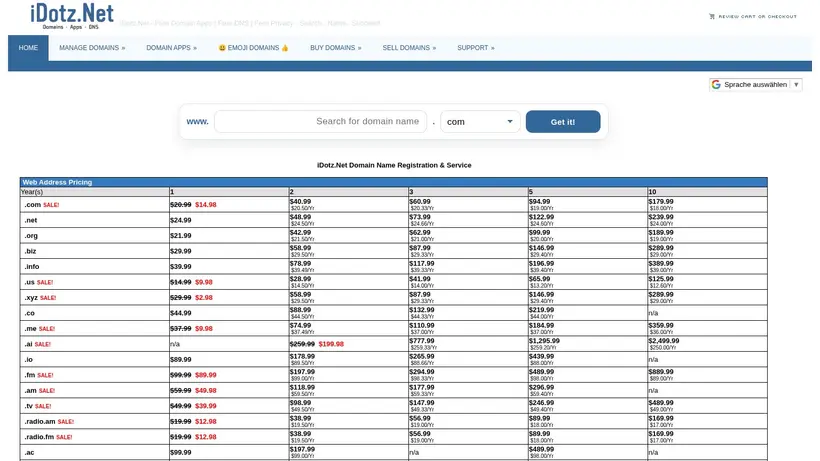Screen dimensions: 820x461
Task: Click the .ac 1-year price $99.99
Action: (180, 453)
